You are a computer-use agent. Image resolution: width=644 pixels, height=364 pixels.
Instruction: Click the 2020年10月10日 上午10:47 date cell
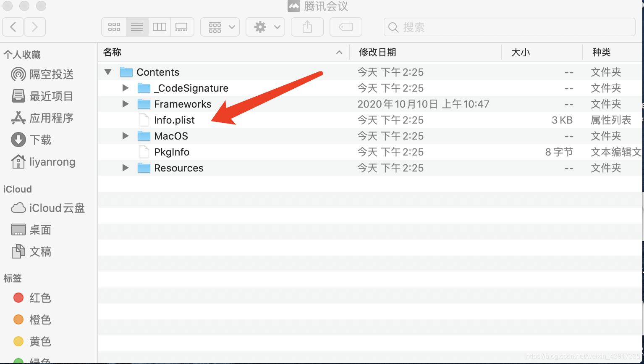point(423,104)
